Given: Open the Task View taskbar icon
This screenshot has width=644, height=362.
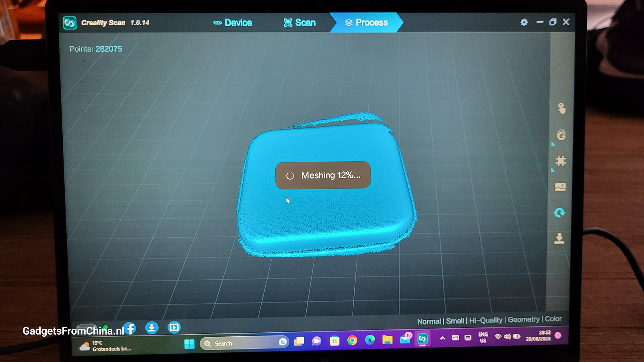Looking at the screenshot, I should coord(299,341).
